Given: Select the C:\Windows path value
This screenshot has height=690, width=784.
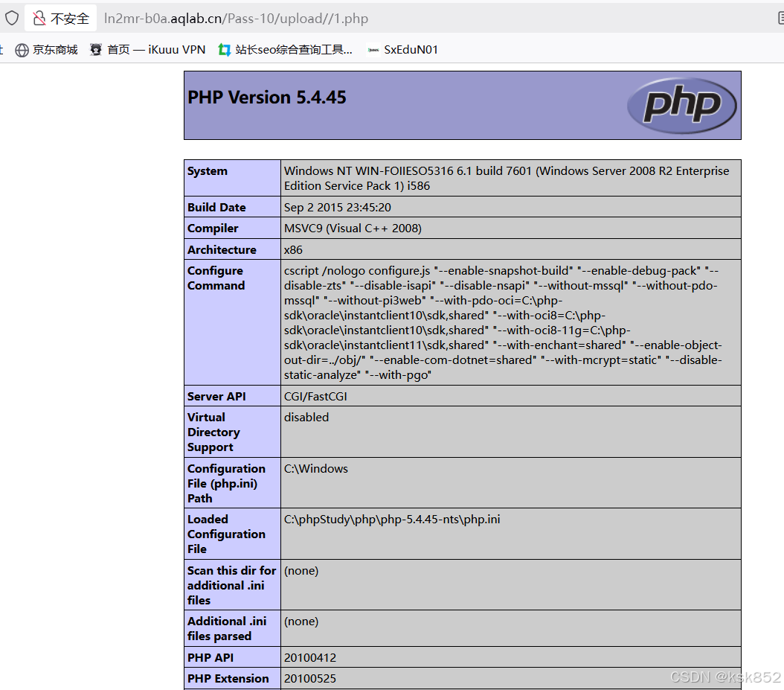Looking at the screenshot, I should 316,469.
